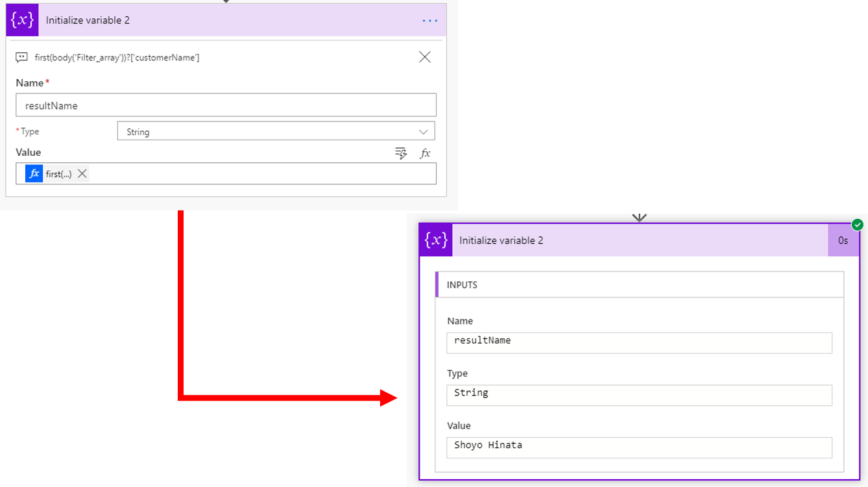This screenshot has width=868, height=487.
Task: Open the dynamic content lightning icon
Action: [401, 153]
